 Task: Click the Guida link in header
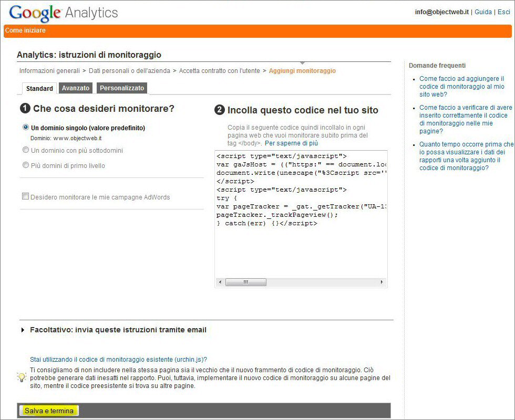(x=483, y=12)
